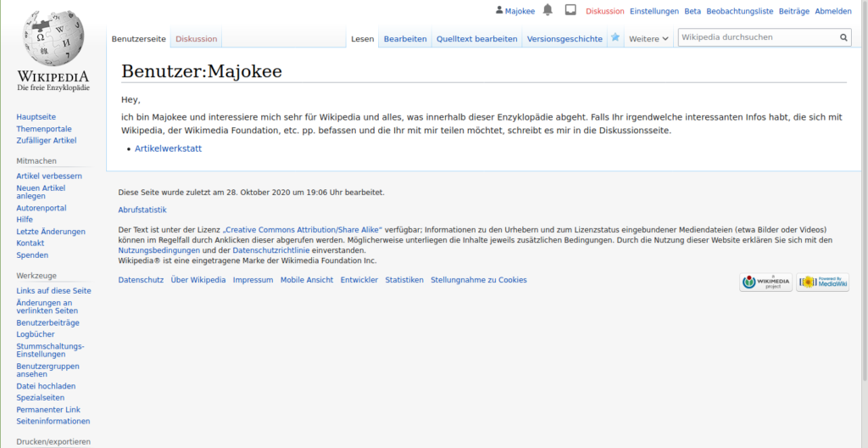Open Zufälliger Artikel link
Image resolution: width=868 pixels, height=448 pixels.
coord(47,140)
